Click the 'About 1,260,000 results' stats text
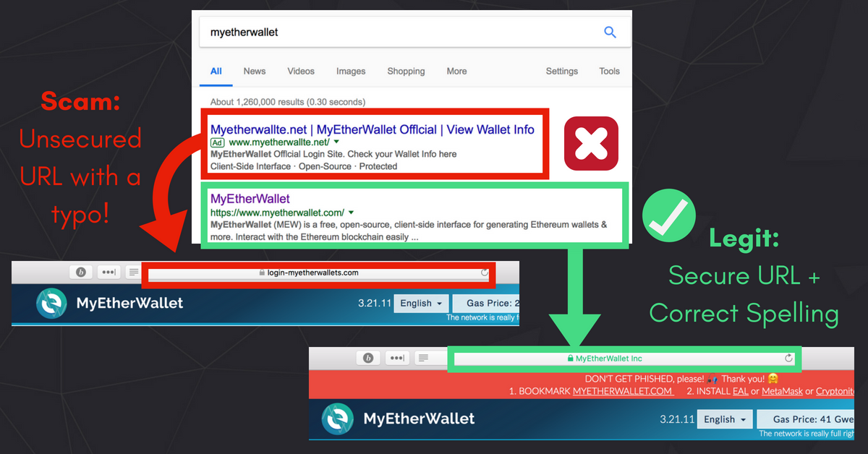Image resolution: width=868 pixels, height=454 pixels. pos(288,102)
